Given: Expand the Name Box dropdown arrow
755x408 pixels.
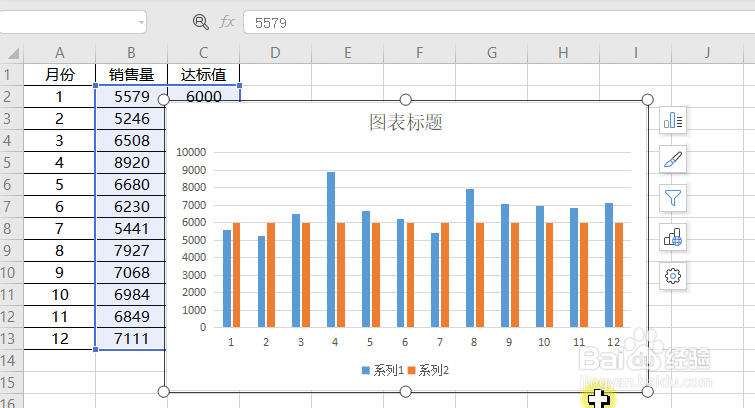Looking at the screenshot, I should tap(141, 22).
